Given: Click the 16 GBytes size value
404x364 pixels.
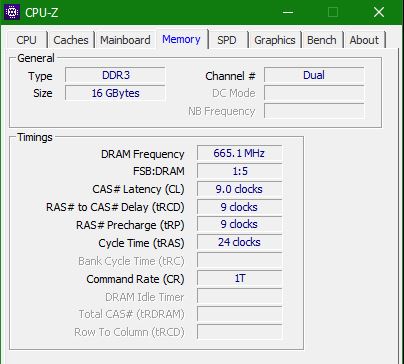Looking at the screenshot, I should [x=115, y=93].
